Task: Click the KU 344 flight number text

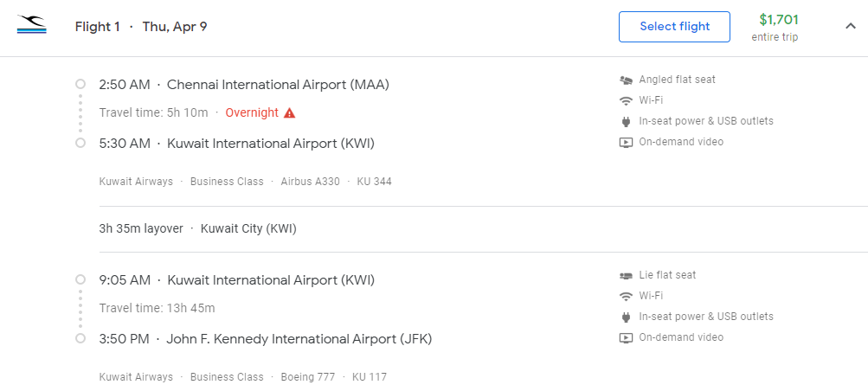Action: [x=374, y=182]
